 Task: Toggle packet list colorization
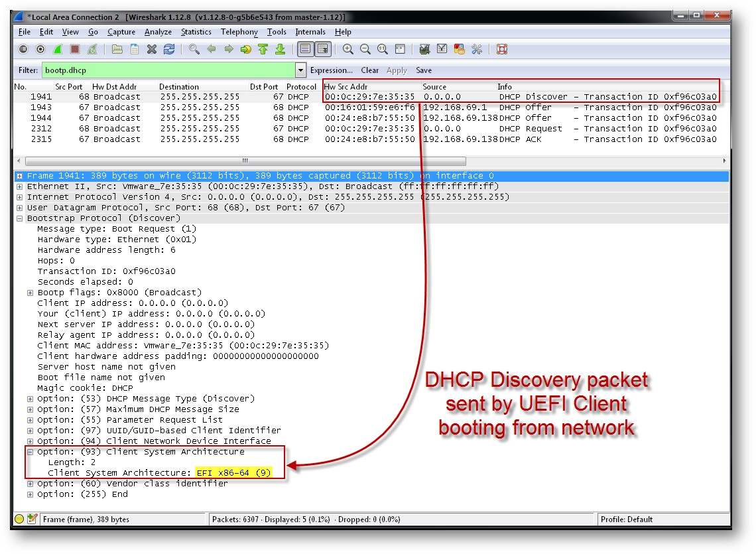(x=304, y=48)
